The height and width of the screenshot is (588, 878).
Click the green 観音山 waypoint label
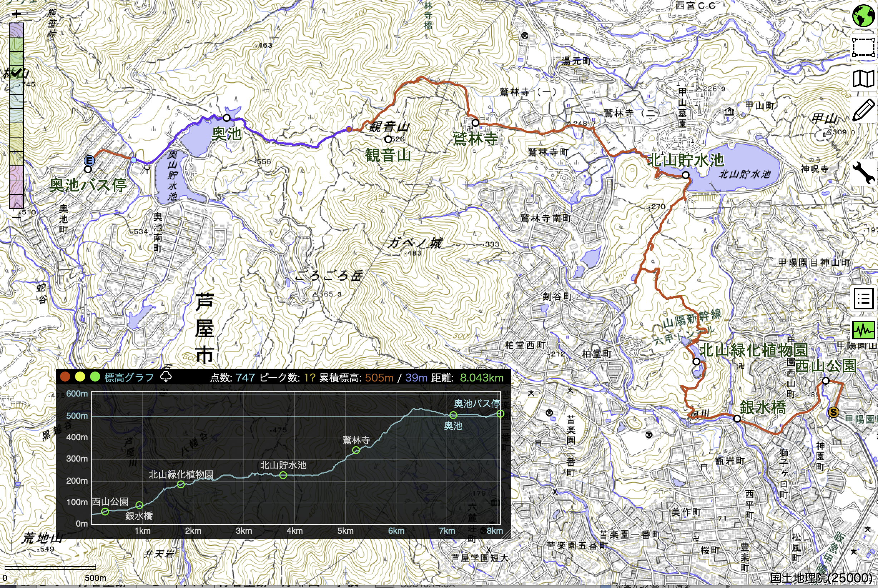point(388,155)
